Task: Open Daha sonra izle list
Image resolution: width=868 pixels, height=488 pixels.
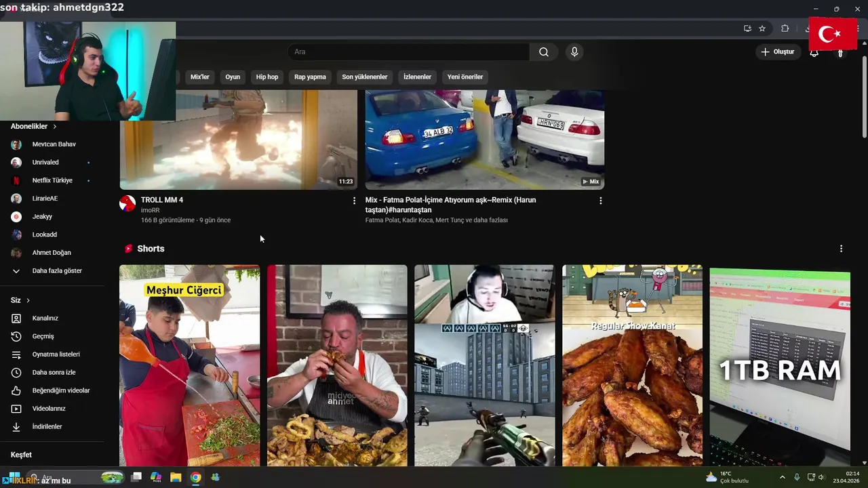Action: [x=53, y=372]
